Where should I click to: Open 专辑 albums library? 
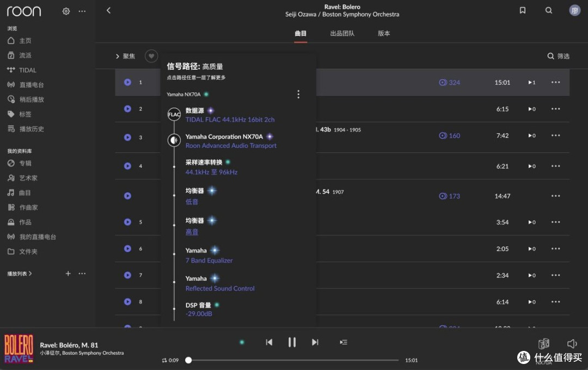[x=20, y=163]
